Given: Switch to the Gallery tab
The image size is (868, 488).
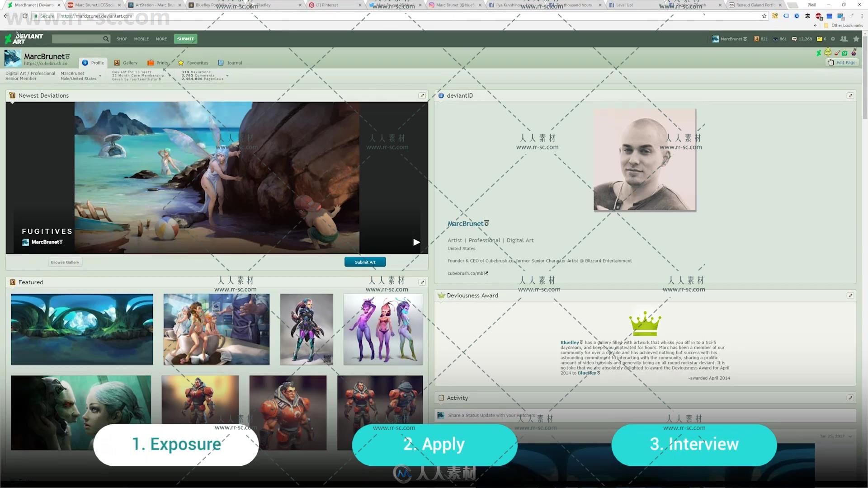Looking at the screenshot, I should coord(126,63).
